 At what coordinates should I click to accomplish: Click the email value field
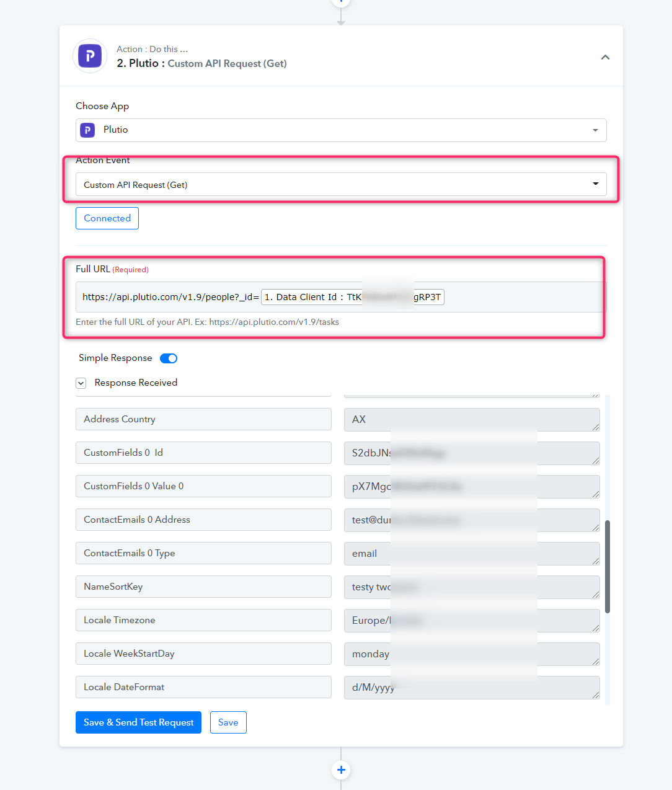pos(472,554)
